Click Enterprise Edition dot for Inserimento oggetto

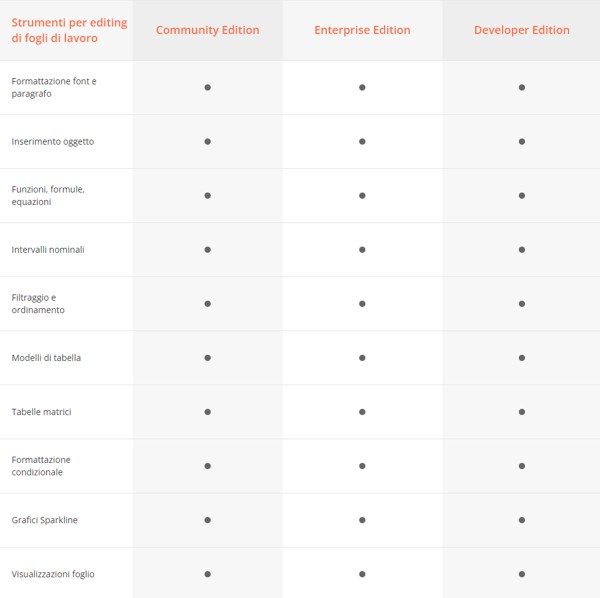(362, 141)
